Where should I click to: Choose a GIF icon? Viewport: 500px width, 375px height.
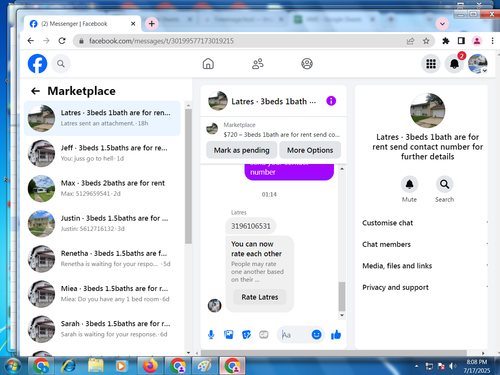click(x=264, y=335)
